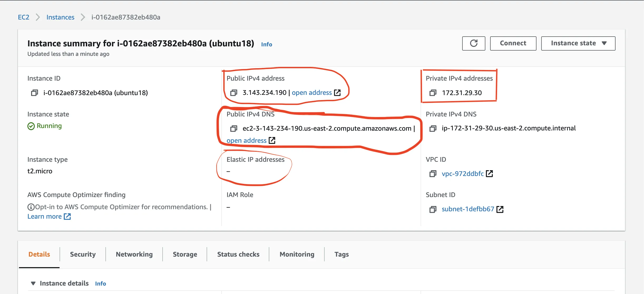Click Learn more about Compute Optimizer

(45, 217)
